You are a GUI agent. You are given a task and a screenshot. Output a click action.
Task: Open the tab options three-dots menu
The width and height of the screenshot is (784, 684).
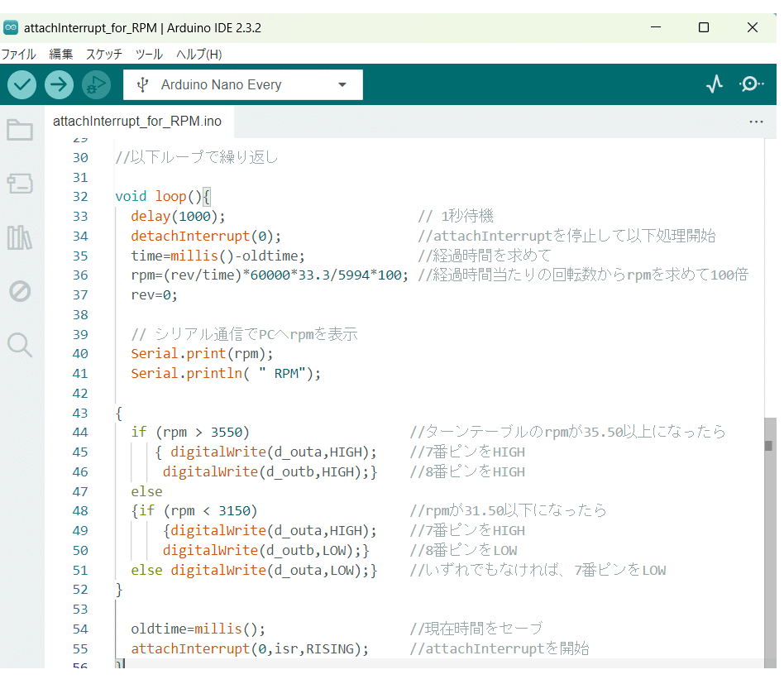coord(756,122)
